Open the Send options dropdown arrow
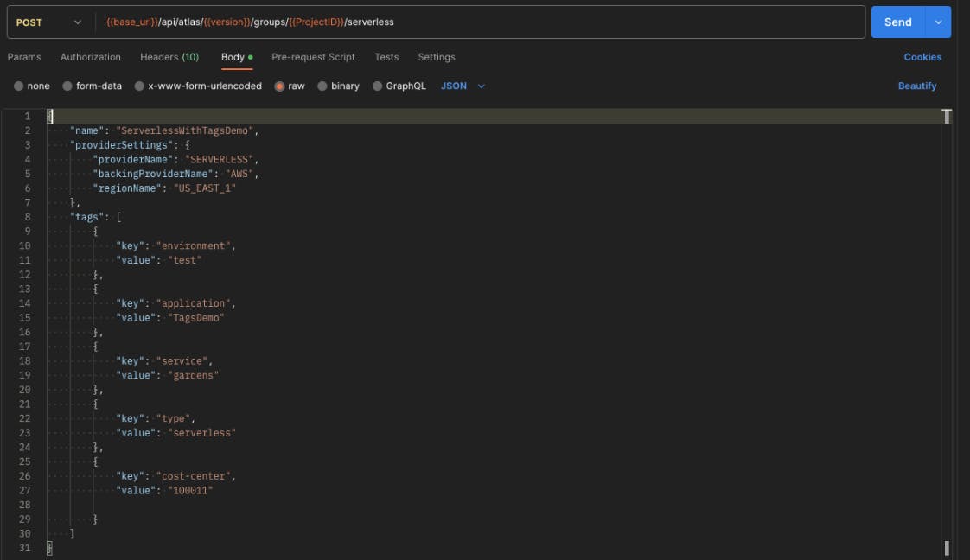This screenshot has width=970, height=560. (938, 22)
